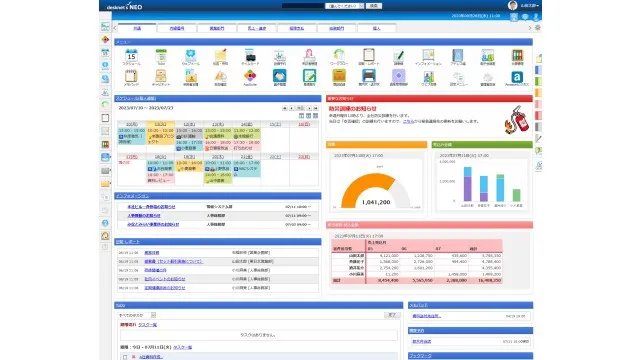
Task: Open the search target dropdown in header
Action: click(344, 6)
